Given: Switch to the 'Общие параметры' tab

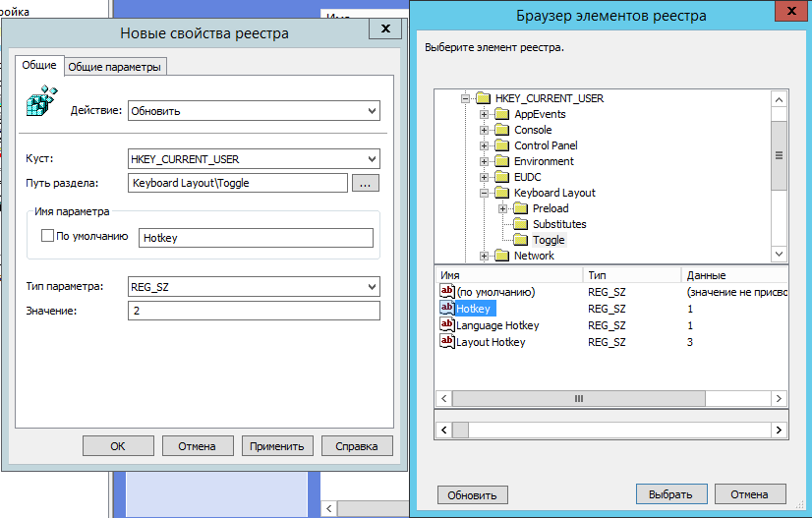Looking at the screenshot, I should (x=115, y=66).
